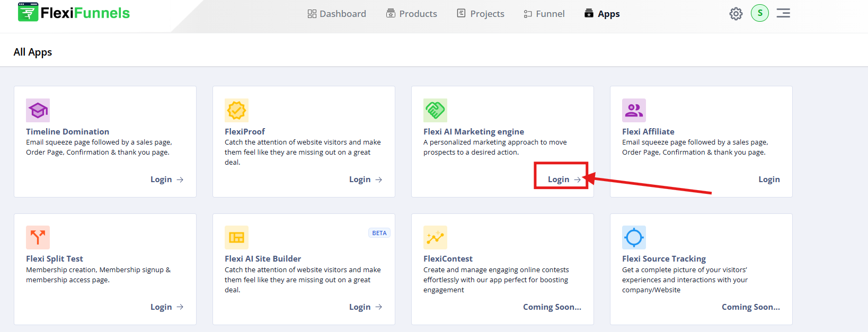Log in to Flexi AI Site Builder
The image size is (868, 332).
pyautogui.click(x=366, y=307)
